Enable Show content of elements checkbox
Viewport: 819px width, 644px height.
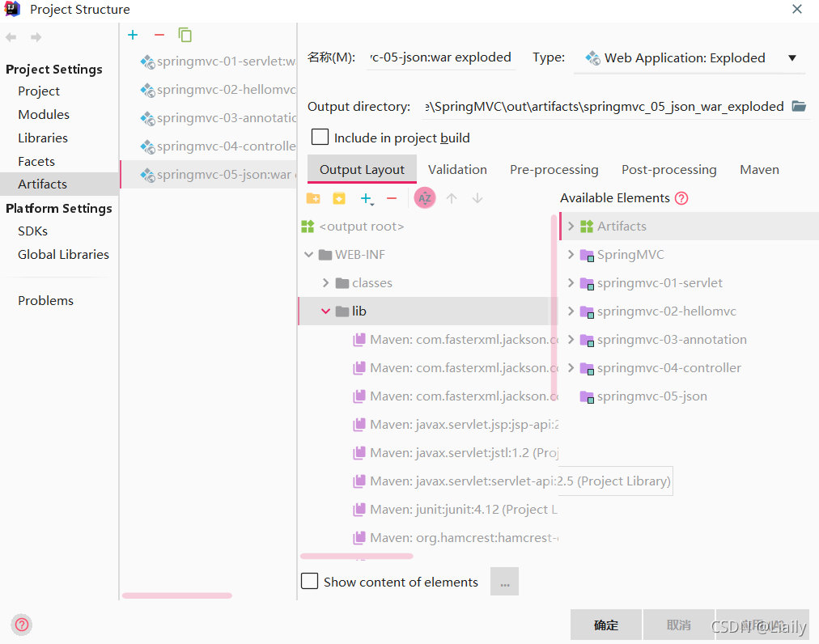(310, 581)
